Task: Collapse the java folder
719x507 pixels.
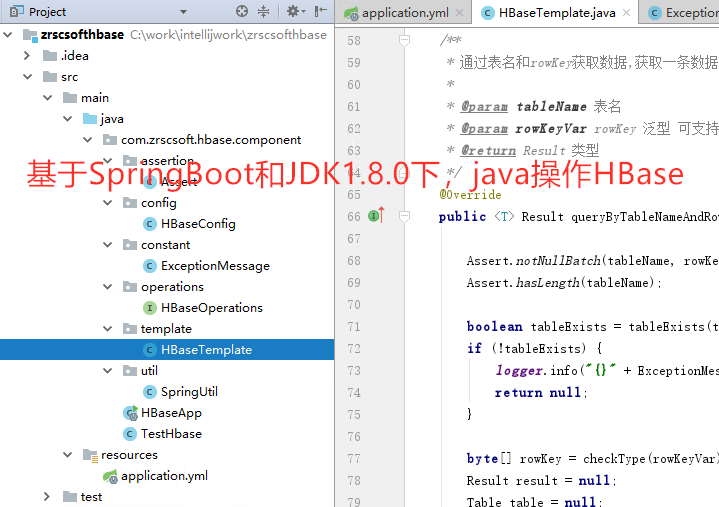Action: tap(68, 119)
